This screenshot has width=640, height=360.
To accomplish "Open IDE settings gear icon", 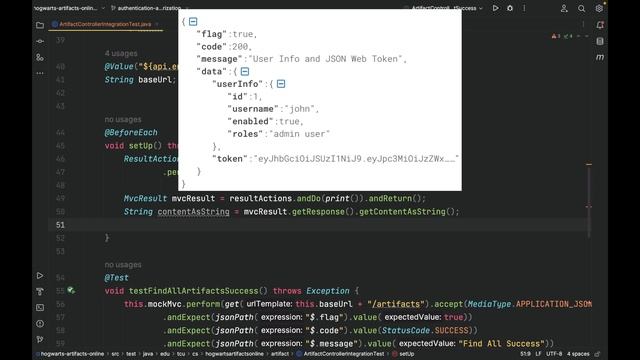I will pos(599,8).
